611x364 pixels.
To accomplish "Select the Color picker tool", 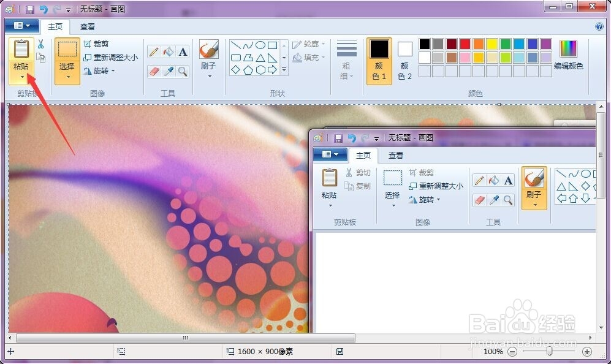I will coord(168,70).
